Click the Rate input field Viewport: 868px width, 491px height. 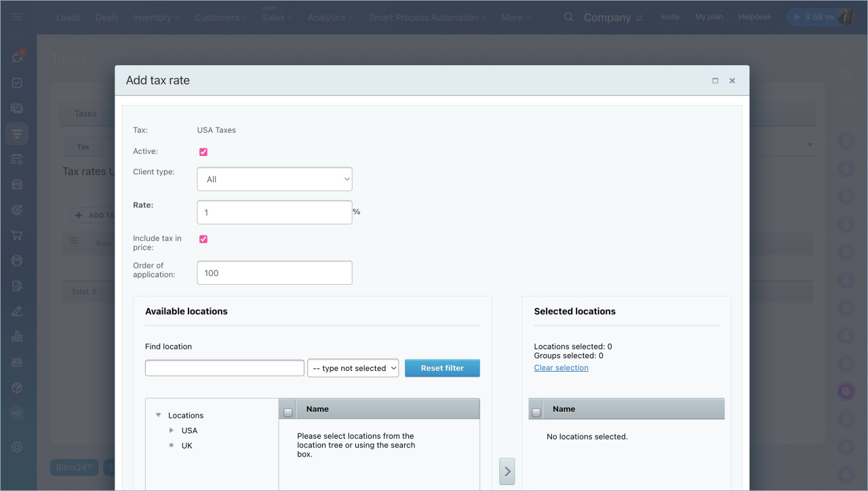pyautogui.click(x=275, y=212)
